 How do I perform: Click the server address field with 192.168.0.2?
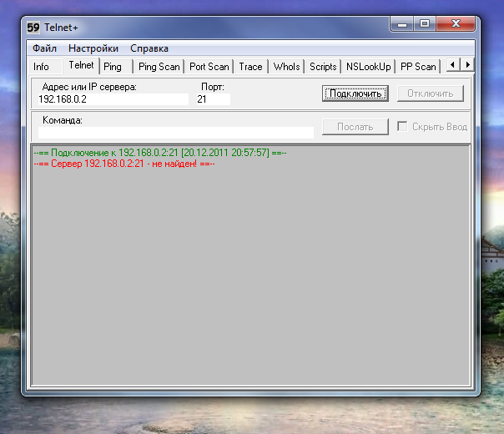tap(113, 99)
